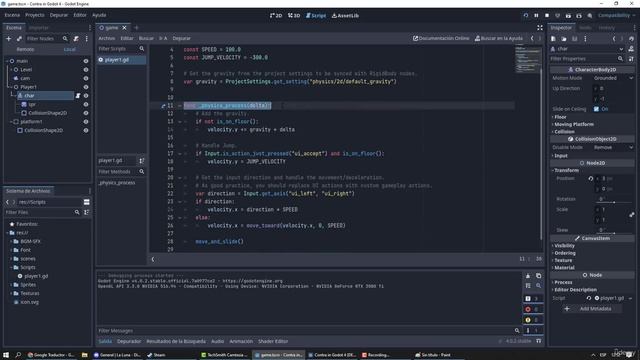Click Buscar en la Ayuda button
This screenshot has width=640, height=360.
(x=498, y=38)
